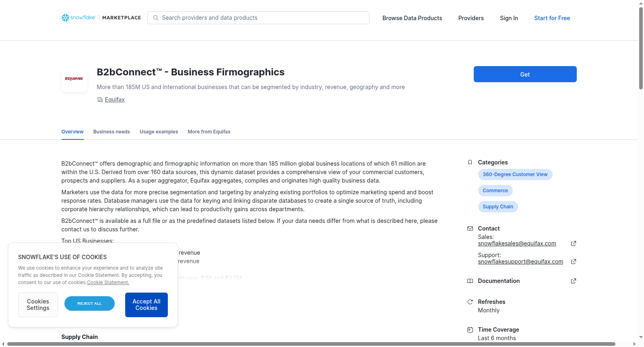Open Cookies Settings
The height and width of the screenshot is (347, 644).
(x=38, y=305)
